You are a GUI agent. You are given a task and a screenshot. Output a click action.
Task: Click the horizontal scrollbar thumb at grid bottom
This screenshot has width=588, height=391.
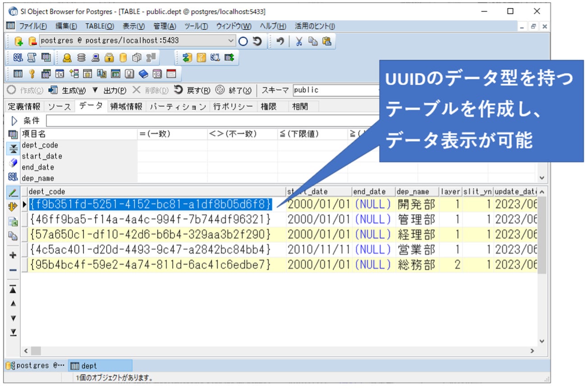36,350
